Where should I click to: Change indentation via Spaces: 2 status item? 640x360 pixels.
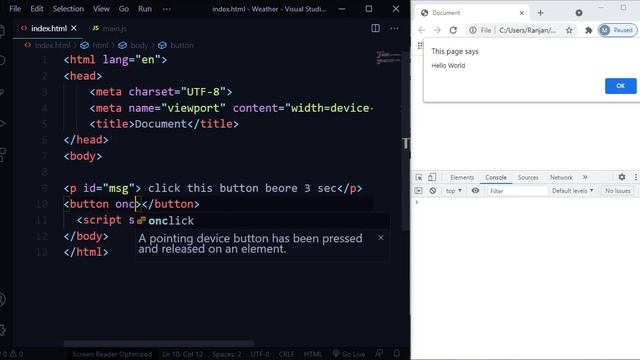tap(227, 354)
